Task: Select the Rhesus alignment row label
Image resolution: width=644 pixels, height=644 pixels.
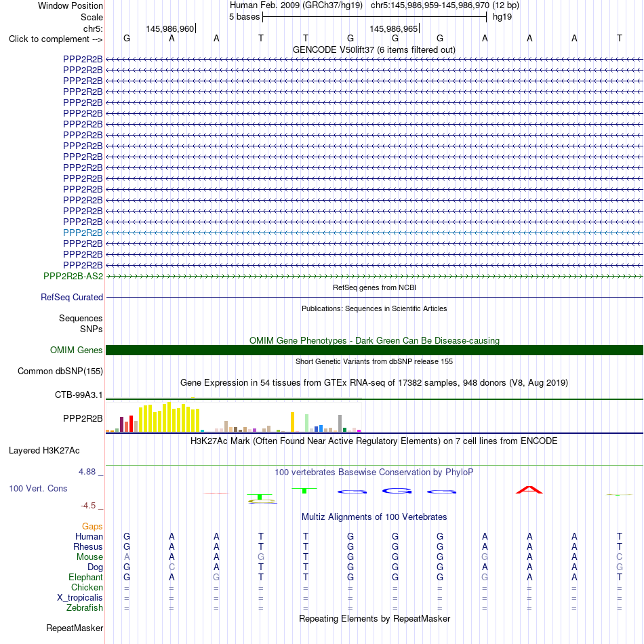Action: (x=88, y=546)
